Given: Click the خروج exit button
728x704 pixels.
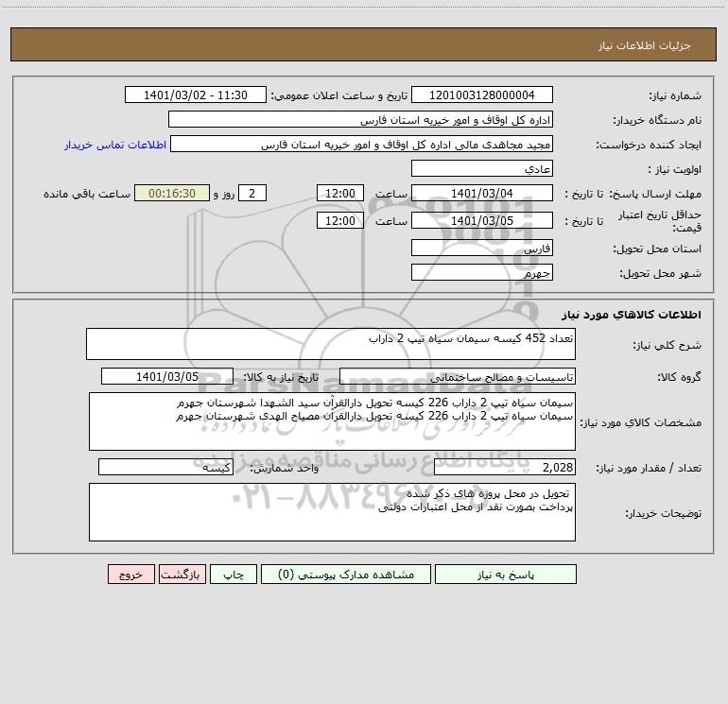Looking at the screenshot, I should [130, 574].
